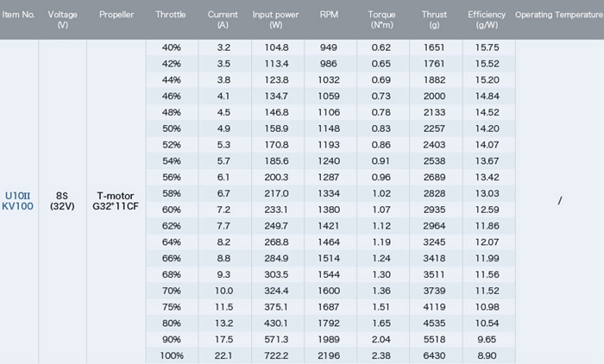Select the 303.5 input power value
This screenshot has width=604, height=364.
coord(276,274)
